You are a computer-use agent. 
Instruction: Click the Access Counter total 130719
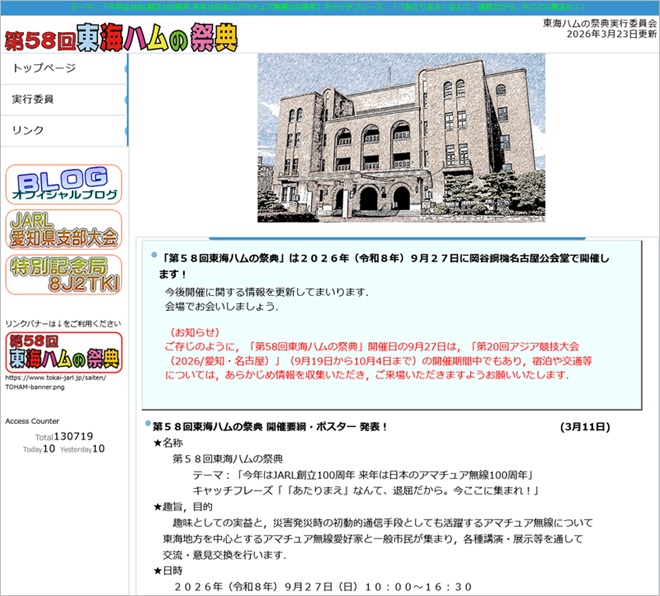click(x=74, y=436)
